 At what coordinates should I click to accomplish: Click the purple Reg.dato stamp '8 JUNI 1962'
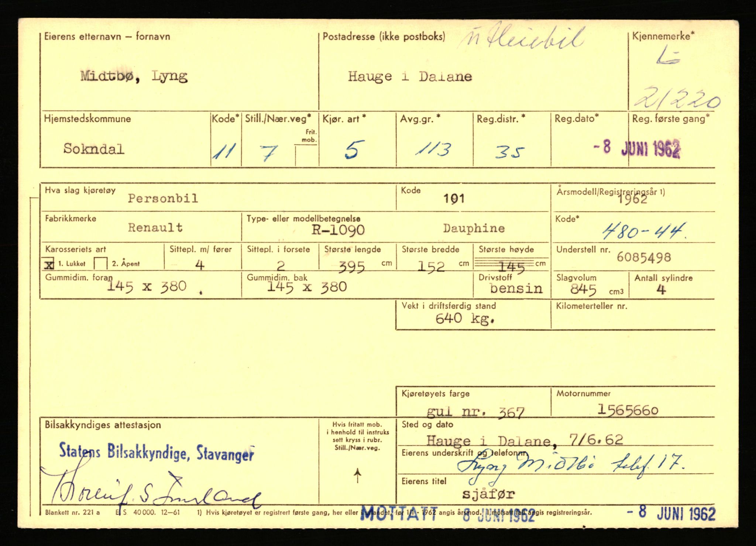[636, 148]
